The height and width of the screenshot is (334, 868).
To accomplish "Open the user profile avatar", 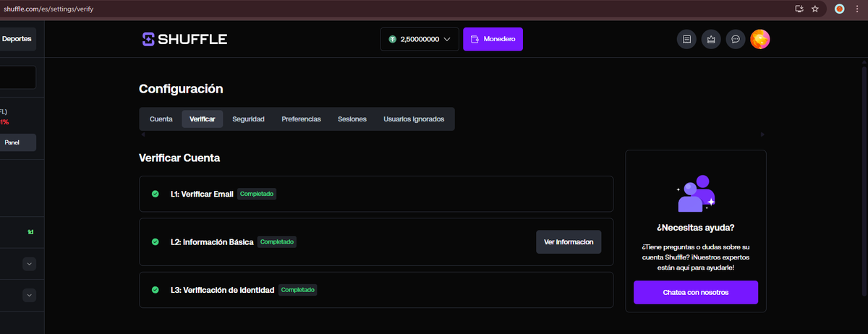I will tap(760, 39).
